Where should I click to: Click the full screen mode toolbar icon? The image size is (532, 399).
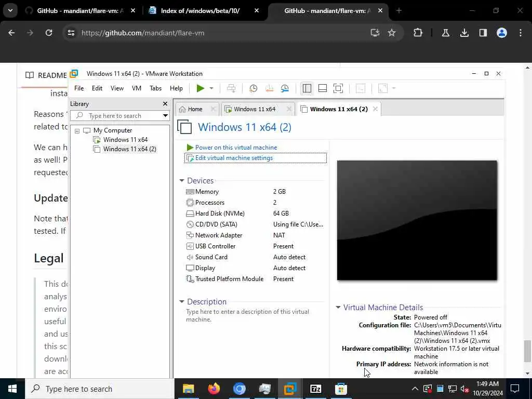[338, 88]
